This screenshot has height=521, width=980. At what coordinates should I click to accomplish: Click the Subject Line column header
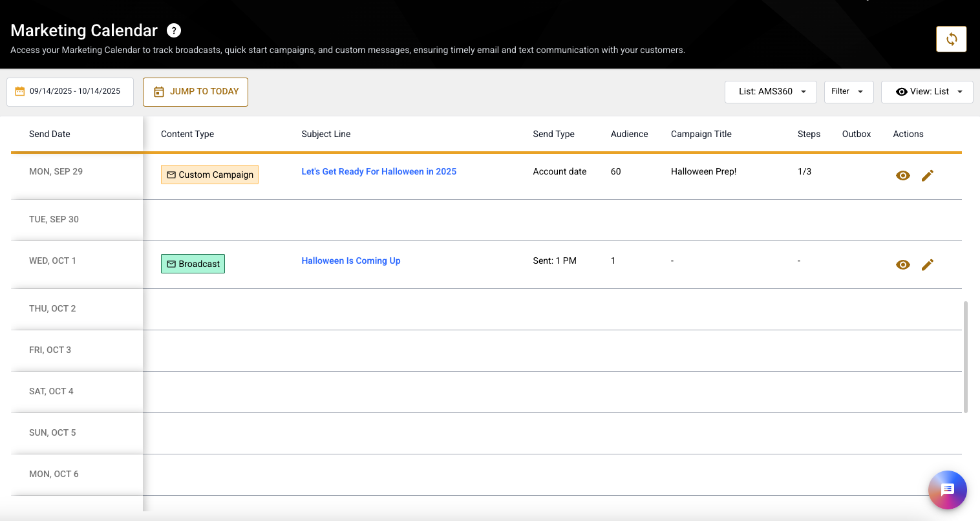[326, 134]
